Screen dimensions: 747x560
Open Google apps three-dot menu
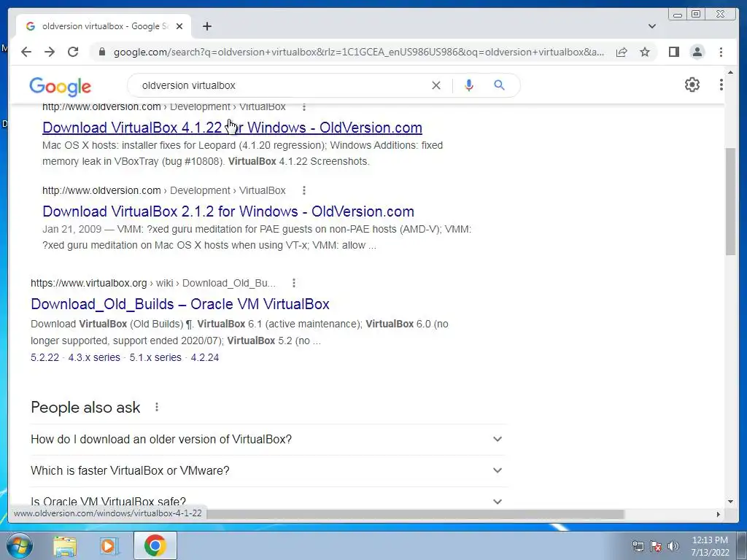721,85
